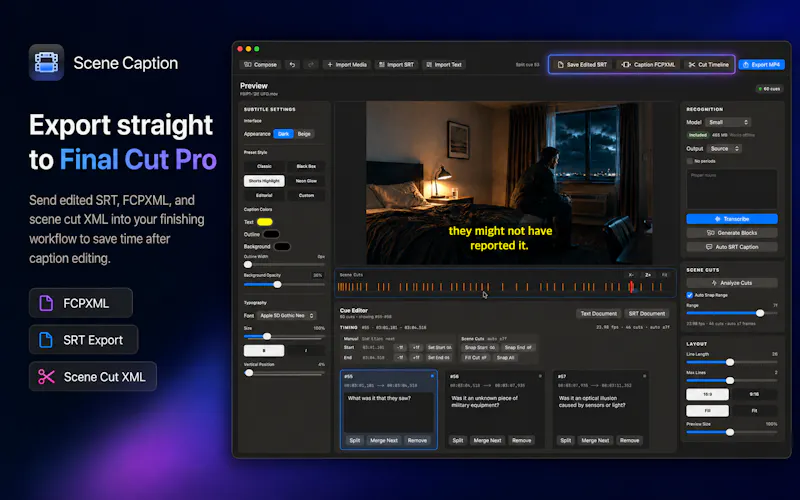Open the Font dropdown Apple SD Gothic Neo
Screen dimensions: 800x500
[286, 315]
